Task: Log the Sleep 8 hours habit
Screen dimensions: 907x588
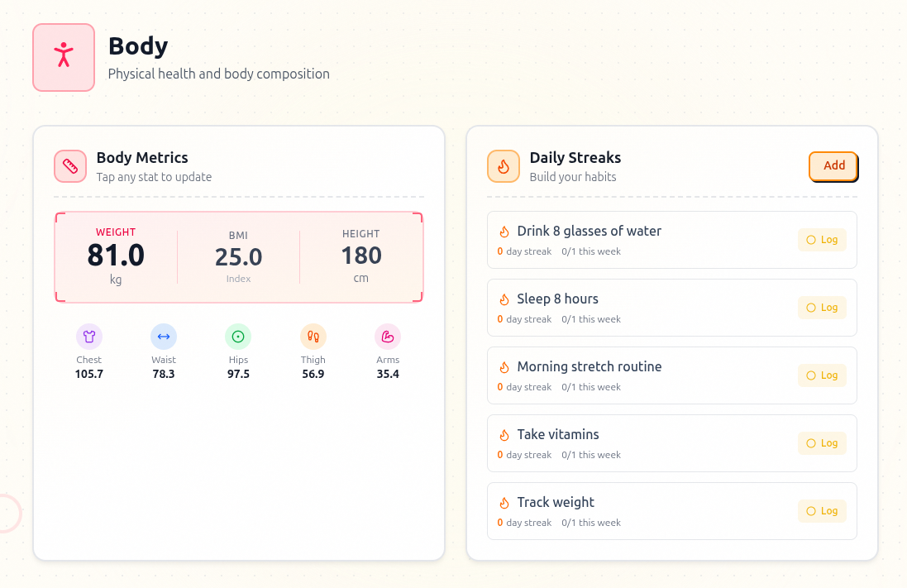Action: point(822,307)
